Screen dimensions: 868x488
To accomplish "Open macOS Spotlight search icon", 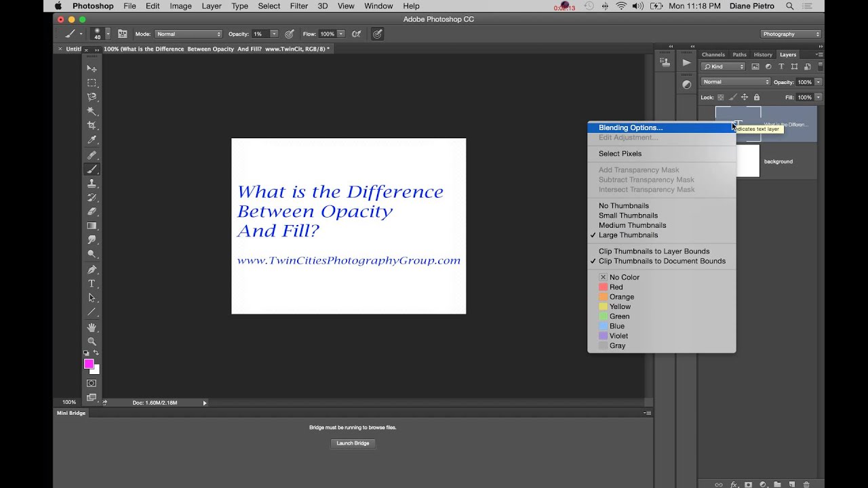I will tap(790, 6).
